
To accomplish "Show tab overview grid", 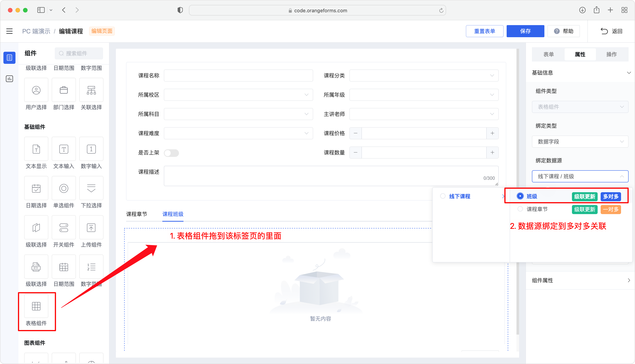I will (624, 10).
